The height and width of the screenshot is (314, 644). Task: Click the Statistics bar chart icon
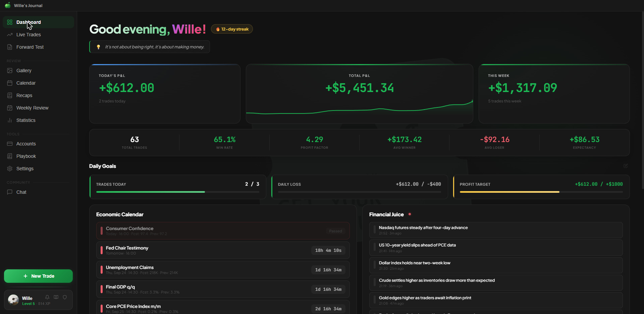[10, 120]
